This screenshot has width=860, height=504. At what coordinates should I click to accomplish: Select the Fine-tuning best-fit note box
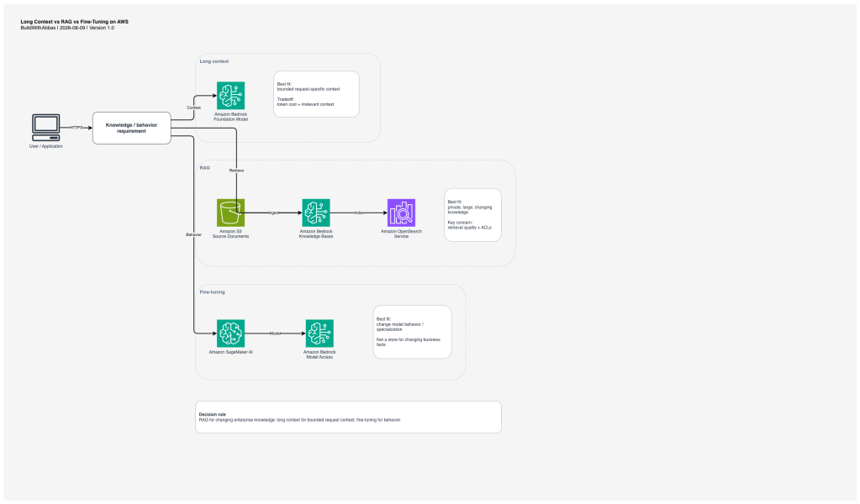pos(413,332)
